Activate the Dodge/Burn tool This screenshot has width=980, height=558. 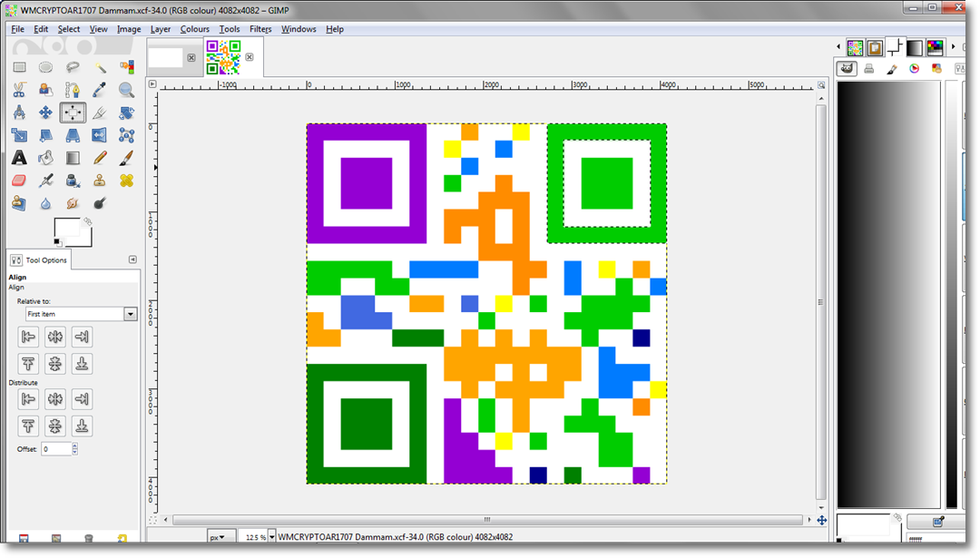coord(100,203)
